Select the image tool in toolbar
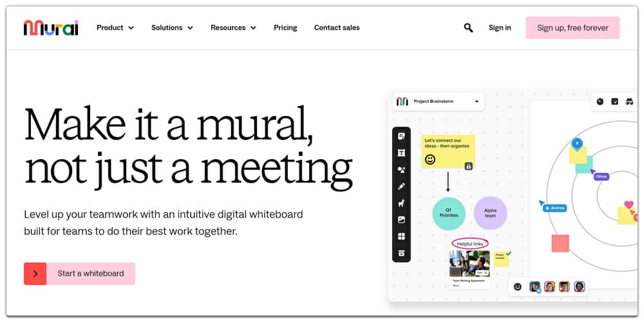This screenshot has width=644, height=322. click(401, 220)
